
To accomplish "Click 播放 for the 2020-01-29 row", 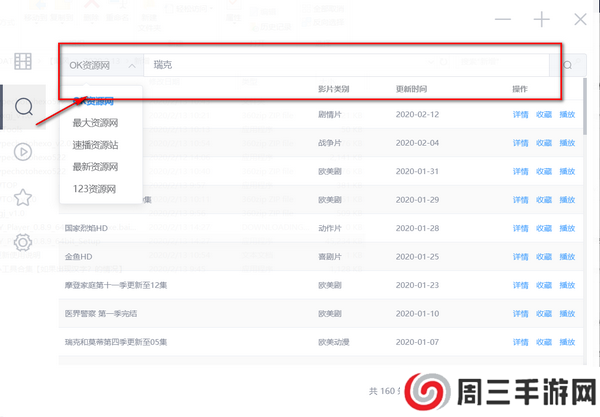I will 567,200.
